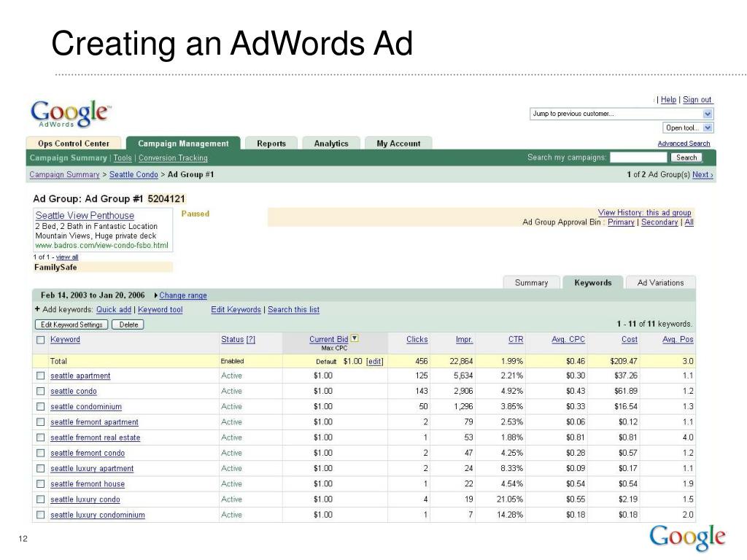Open the Keyword tool link
The height and width of the screenshot is (560, 747).
(x=160, y=309)
